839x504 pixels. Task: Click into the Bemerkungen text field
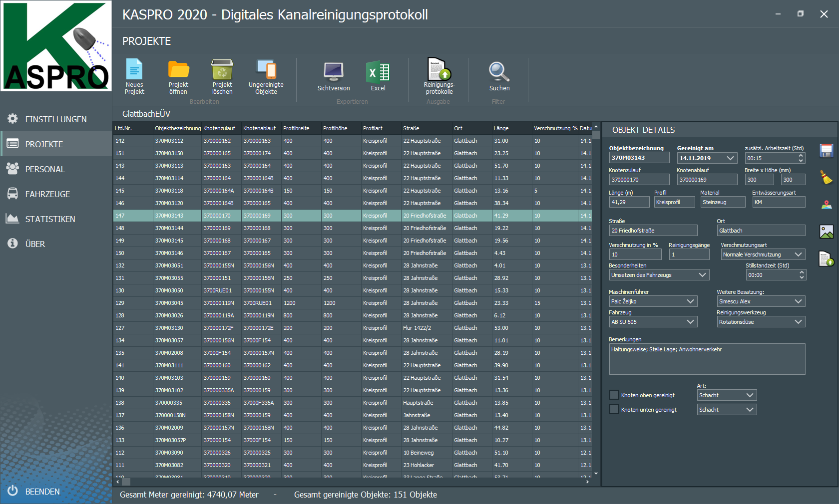coord(707,359)
